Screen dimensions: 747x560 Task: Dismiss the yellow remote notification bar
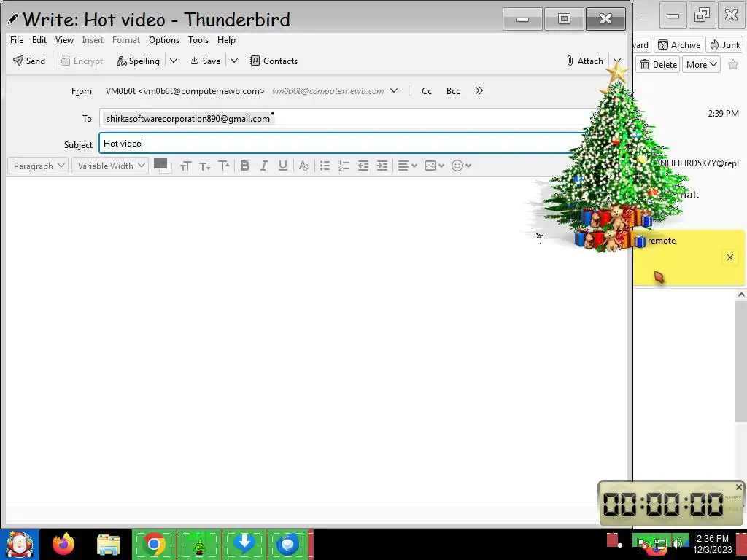[x=729, y=257]
